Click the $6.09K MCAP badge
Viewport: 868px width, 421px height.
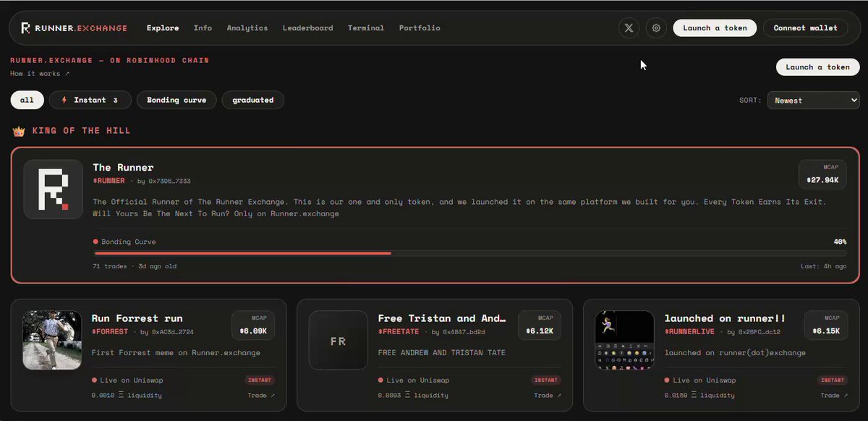tap(253, 326)
